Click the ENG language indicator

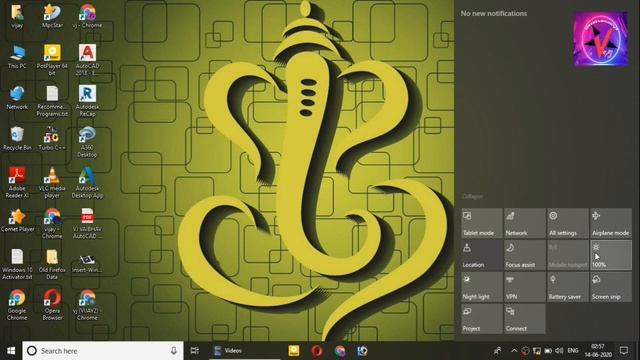tap(573, 351)
